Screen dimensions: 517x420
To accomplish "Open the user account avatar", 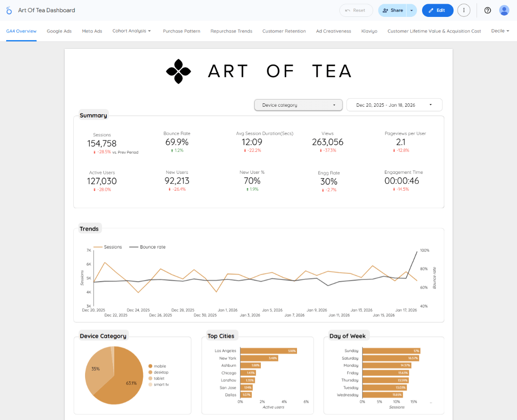I will (504, 10).
